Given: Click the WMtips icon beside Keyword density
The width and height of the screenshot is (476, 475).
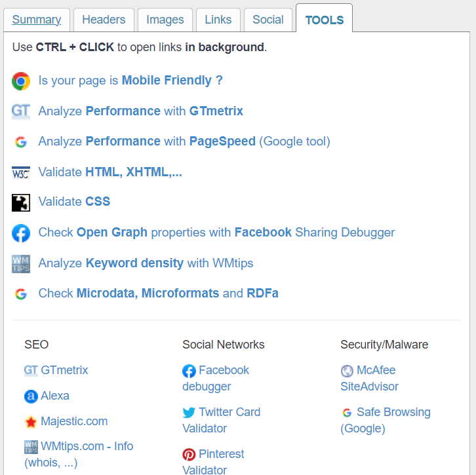Looking at the screenshot, I should [21, 264].
